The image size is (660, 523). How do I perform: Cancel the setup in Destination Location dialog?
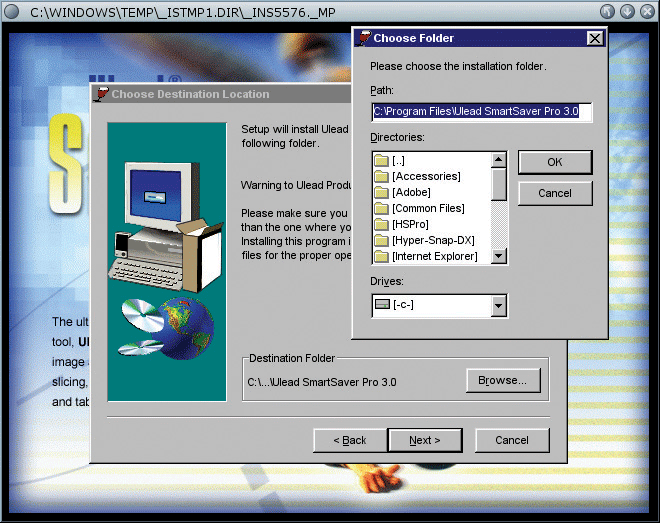click(x=512, y=440)
